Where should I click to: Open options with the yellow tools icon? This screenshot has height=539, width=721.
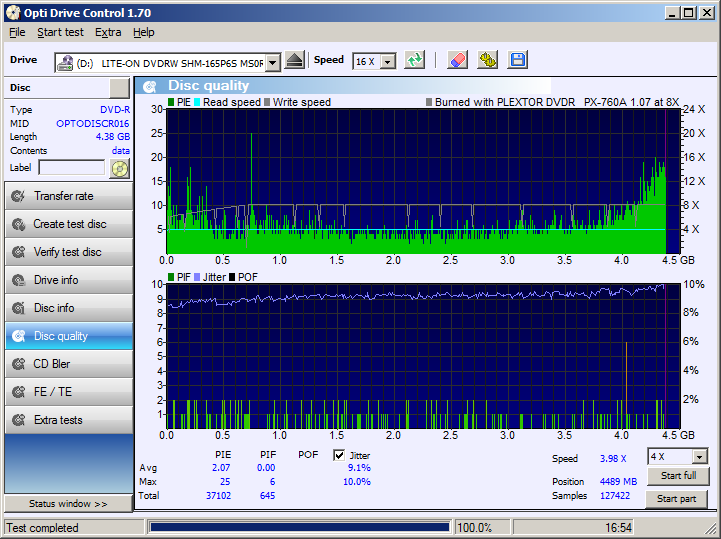tap(487, 60)
